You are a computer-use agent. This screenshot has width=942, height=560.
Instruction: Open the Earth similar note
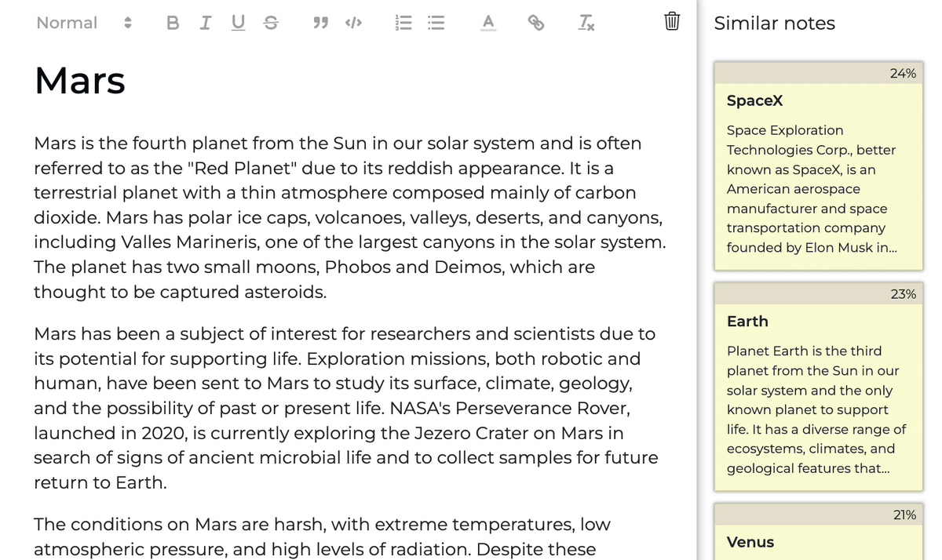tap(818, 387)
